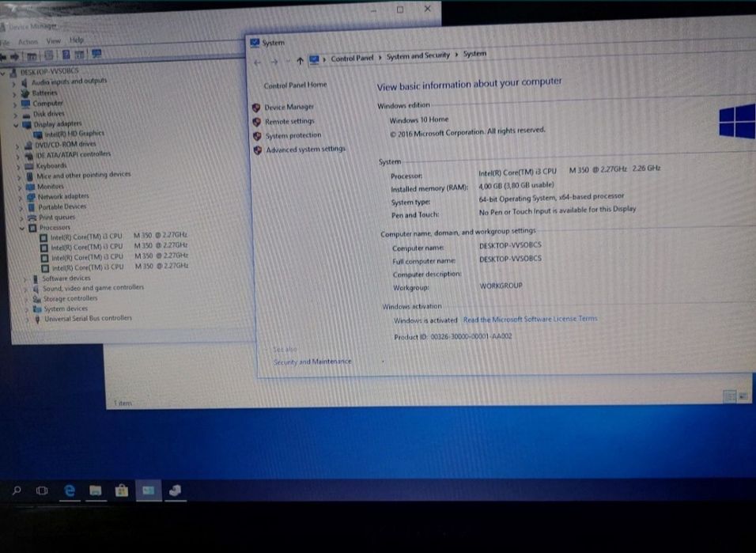Select IDE ATA/ATAPI controllers category
This screenshot has height=553, width=756.
click(74, 154)
